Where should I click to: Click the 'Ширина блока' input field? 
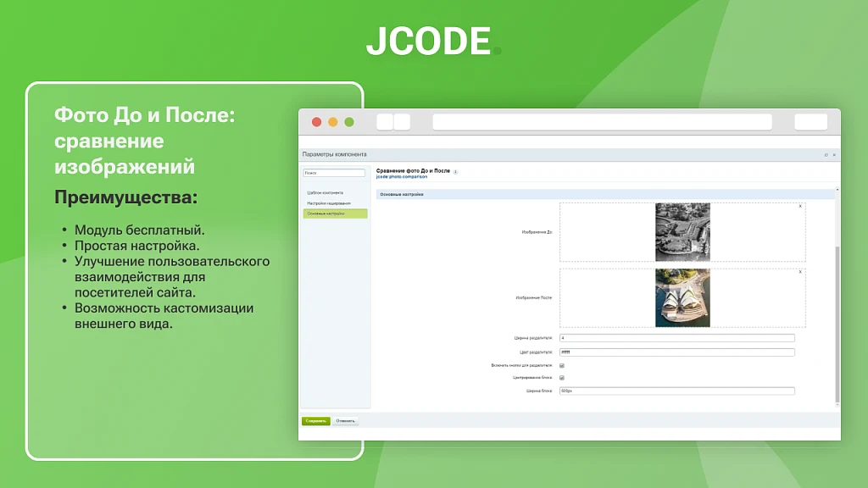[677, 391]
